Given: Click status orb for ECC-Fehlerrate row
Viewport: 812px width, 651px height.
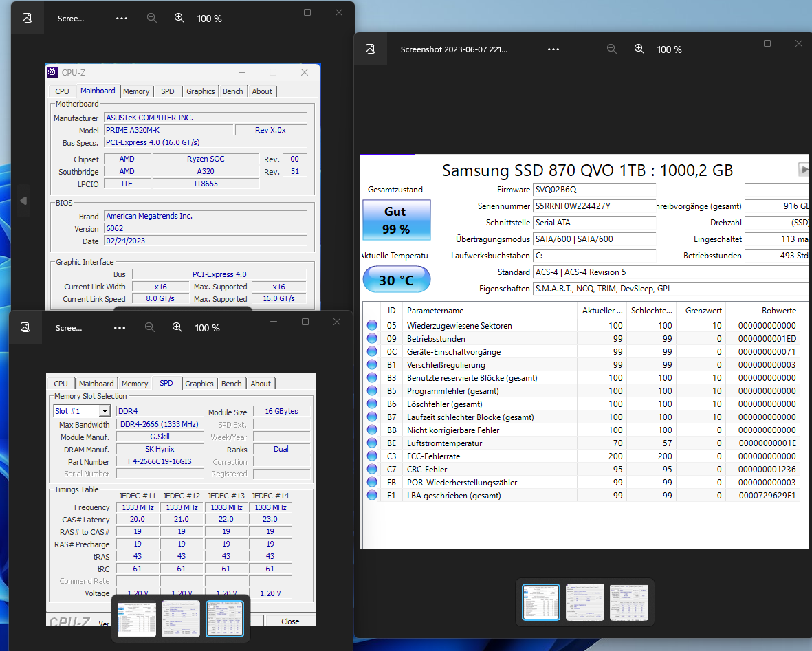Looking at the screenshot, I should point(372,456).
